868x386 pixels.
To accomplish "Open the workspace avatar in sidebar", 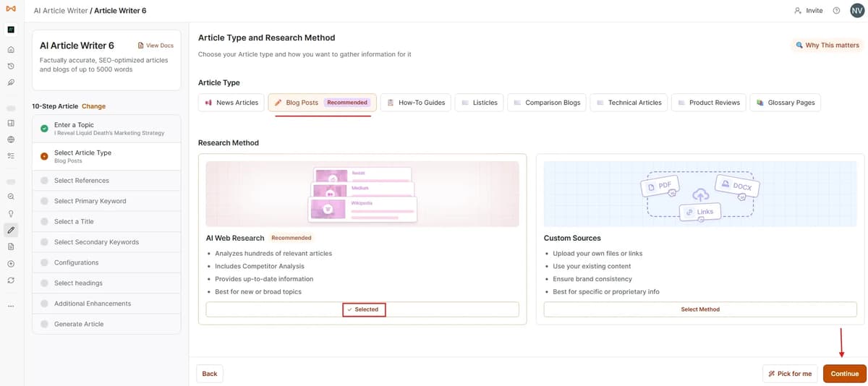I will pyautogui.click(x=11, y=30).
